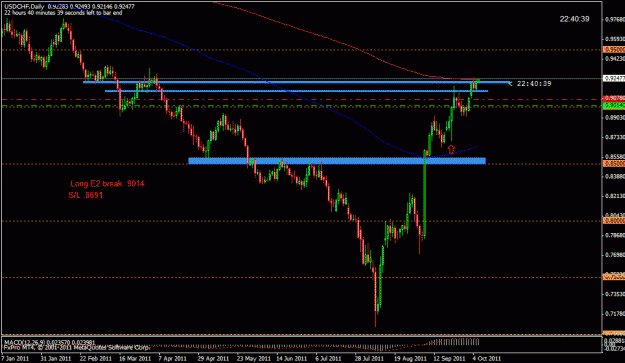Screen dimensions: 625x363
Task: Select the red up arrow marker on chart
Action: point(451,149)
